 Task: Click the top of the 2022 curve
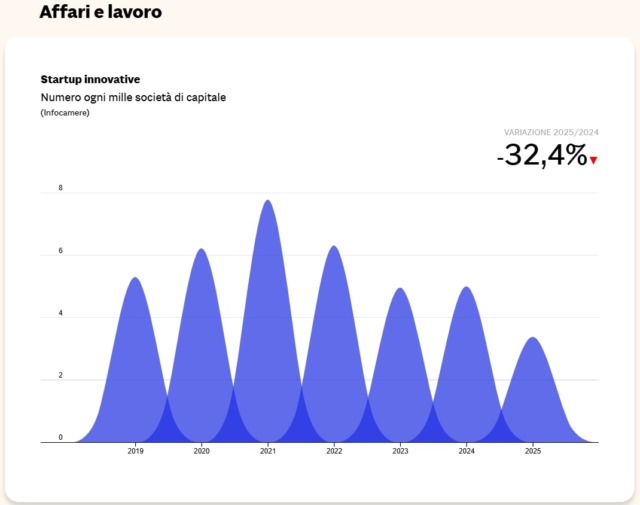pos(334,248)
